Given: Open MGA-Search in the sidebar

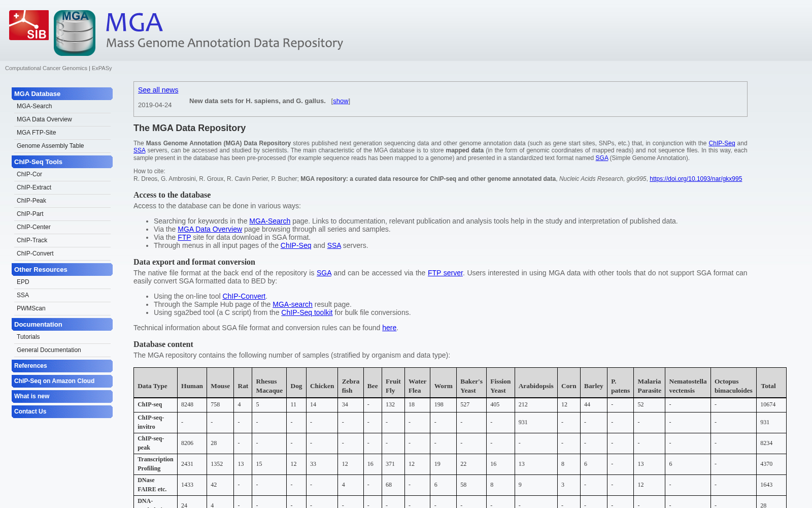Looking at the screenshot, I should tap(34, 106).
